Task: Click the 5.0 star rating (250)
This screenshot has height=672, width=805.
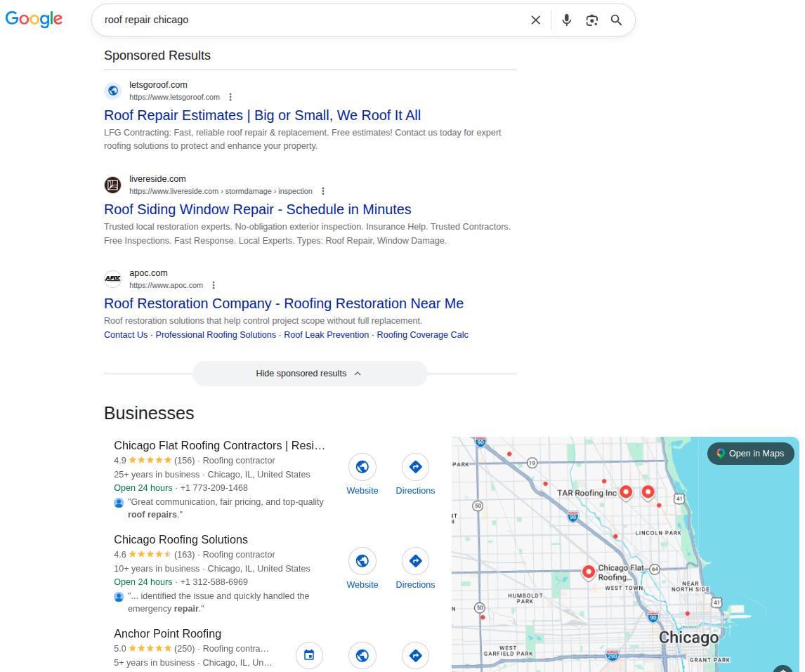Action: 154,649
